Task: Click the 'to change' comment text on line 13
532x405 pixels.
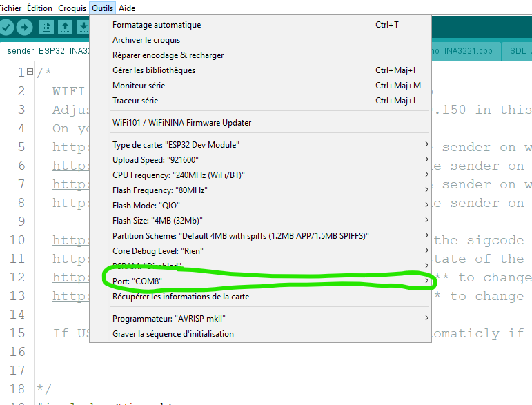Action: [x=487, y=296]
